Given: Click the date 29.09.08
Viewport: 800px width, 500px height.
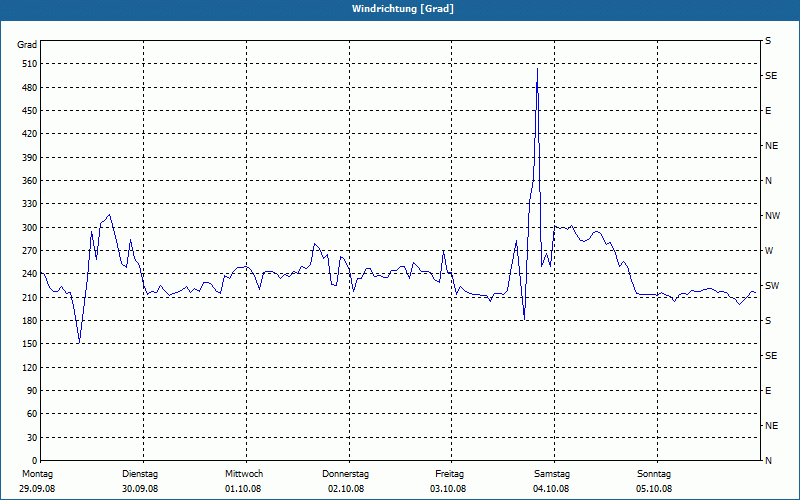Looking at the screenshot, I should (37, 489).
